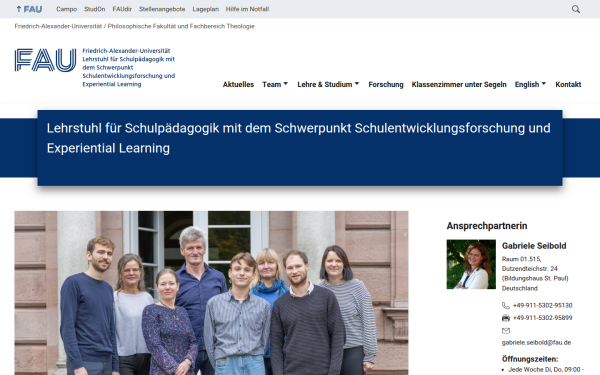The height and width of the screenshot is (375, 600).
Task: Click the Ansprechpartnerin heading
Action: 487,226
